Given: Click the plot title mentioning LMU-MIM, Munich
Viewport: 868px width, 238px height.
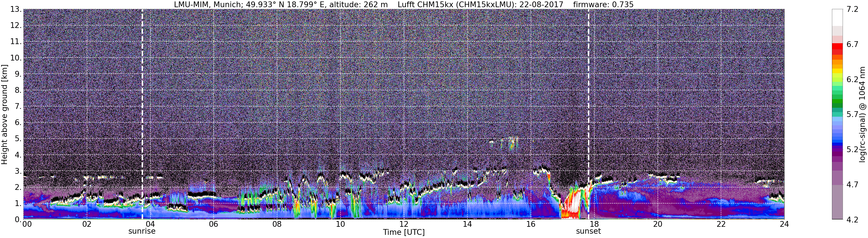Looking at the screenshot, I should point(404,4).
